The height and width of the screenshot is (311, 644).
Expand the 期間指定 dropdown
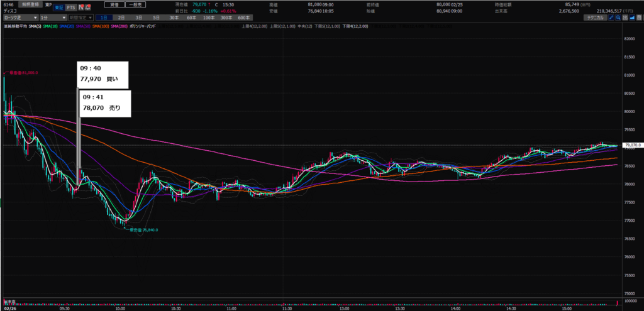[79, 18]
